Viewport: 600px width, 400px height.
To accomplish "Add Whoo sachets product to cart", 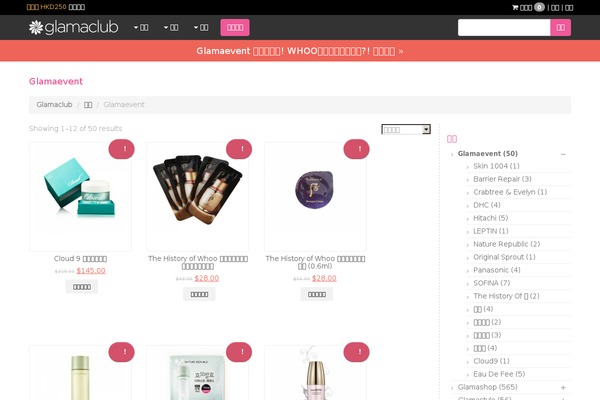I will tap(199, 294).
